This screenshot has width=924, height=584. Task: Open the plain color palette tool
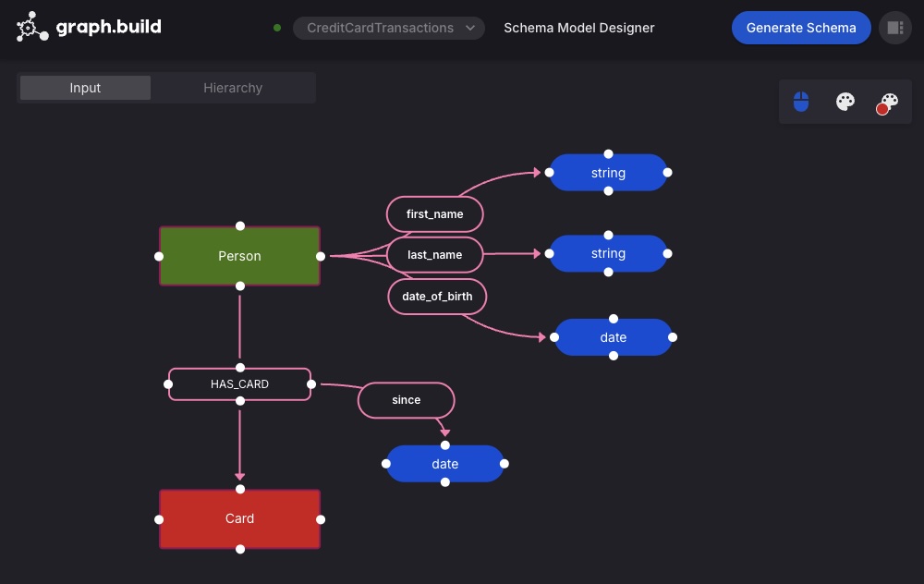click(845, 102)
